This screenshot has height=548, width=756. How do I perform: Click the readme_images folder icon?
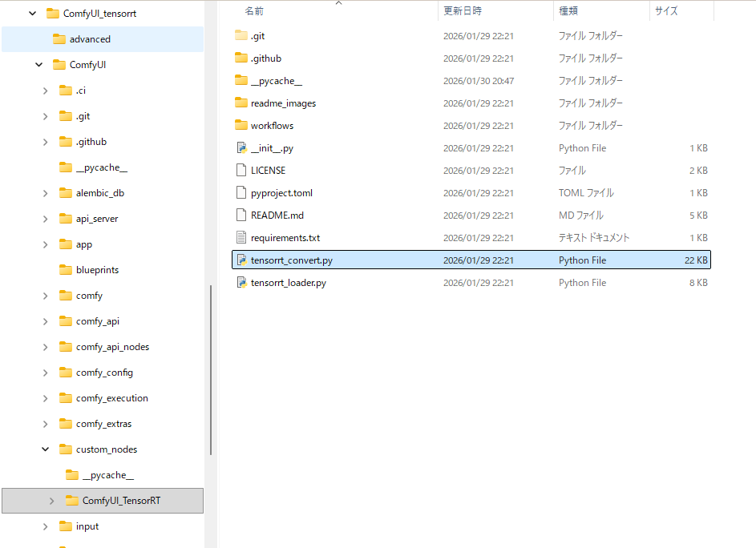pos(241,103)
